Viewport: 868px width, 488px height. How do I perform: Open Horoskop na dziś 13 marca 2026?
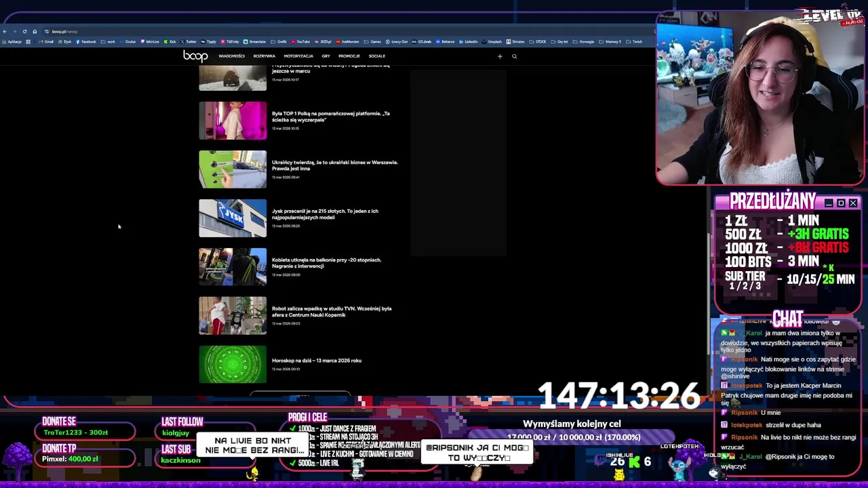(317, 361)
